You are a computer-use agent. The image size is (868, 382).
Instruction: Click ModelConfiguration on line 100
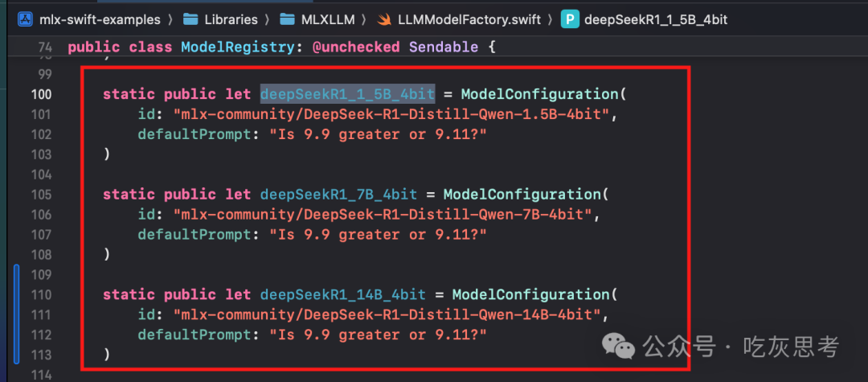(x=540, y=93)
